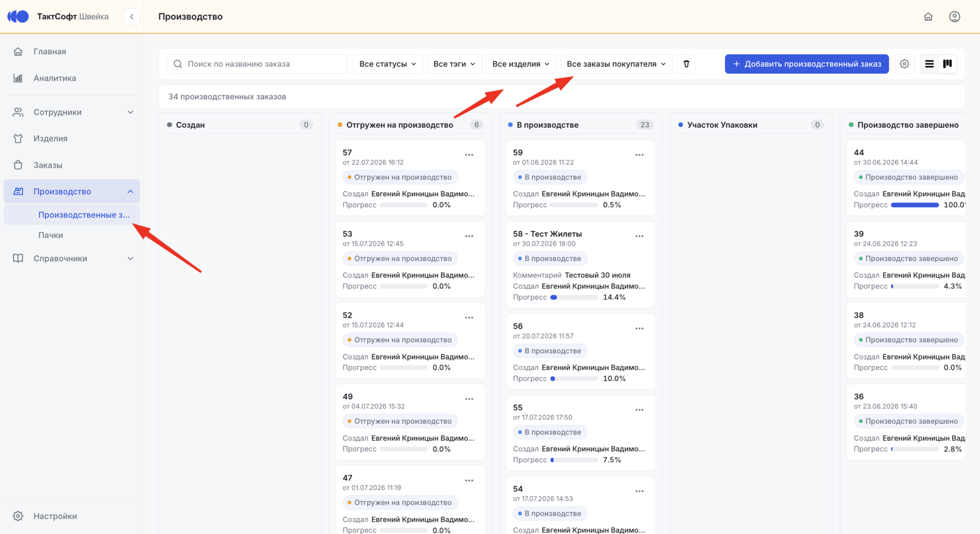
Task: Switch to list view icon
Action: point(929,64)
